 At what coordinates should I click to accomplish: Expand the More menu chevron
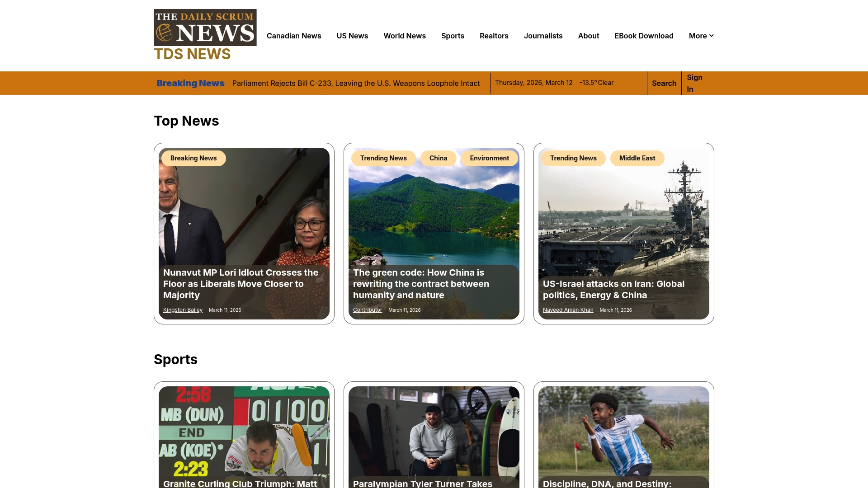pyautogui.click(x=711, y=36)
